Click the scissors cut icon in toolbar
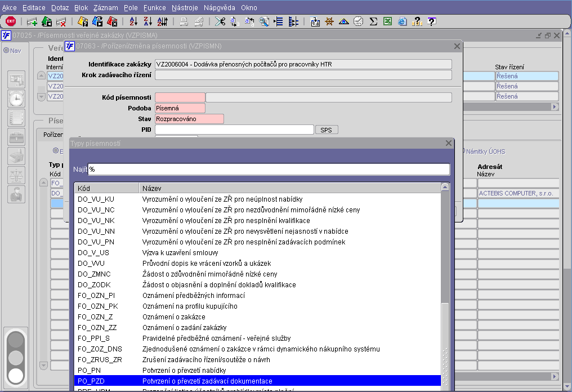Image resolution: width=572 pixels, height=392 pixels. (x=220, y=21)
